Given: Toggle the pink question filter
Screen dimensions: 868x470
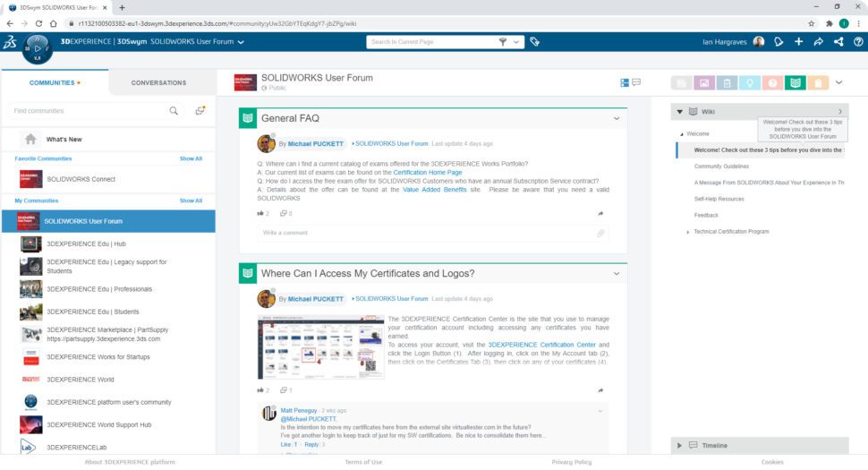Looking at the screenshot, I should click(772, 83).
